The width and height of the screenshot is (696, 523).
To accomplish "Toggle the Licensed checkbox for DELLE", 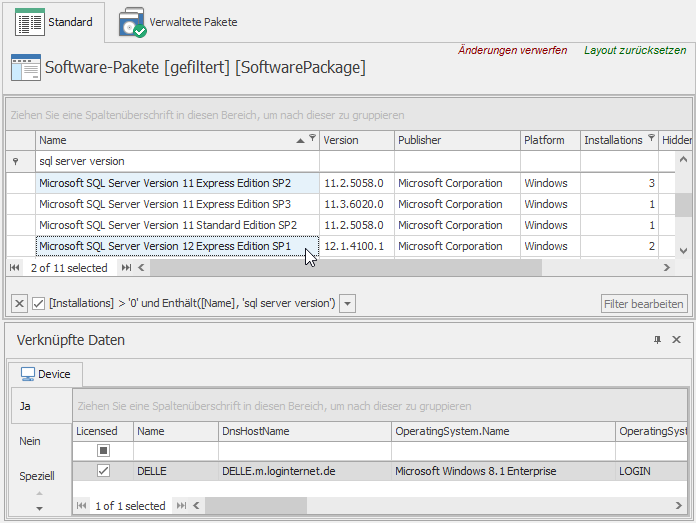I will tap(103, 471).
